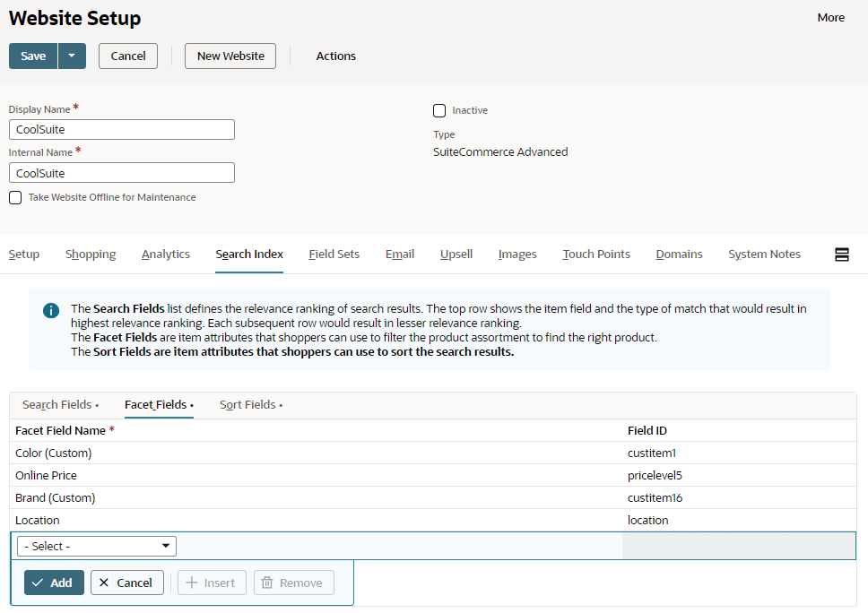Open the Facet Field Name Select dropdown
This screenshot has width=868, height=613.
tap(97, 546)
